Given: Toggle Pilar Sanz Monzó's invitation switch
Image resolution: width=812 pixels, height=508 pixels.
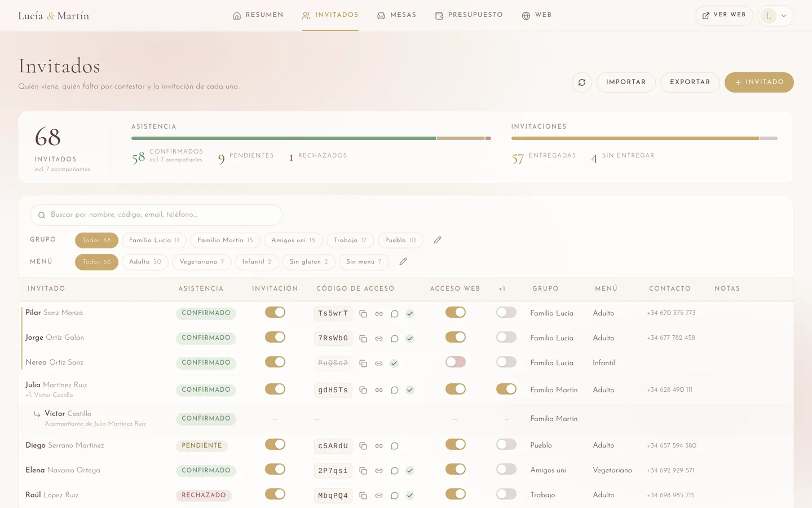Looking at the screenshot, I should coord(275,313).
